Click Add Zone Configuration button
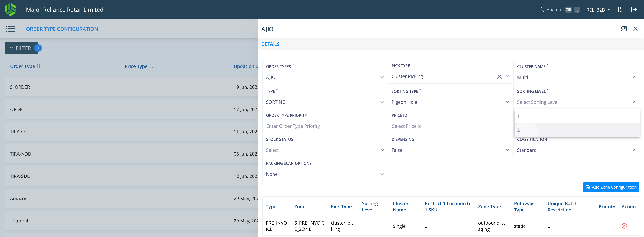Screen dimensions: 644x237 [x=611, y=187]
